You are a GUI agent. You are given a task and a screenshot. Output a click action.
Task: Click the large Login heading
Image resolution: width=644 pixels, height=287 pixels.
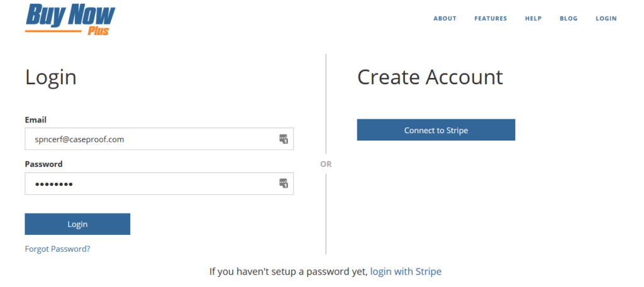51,77
